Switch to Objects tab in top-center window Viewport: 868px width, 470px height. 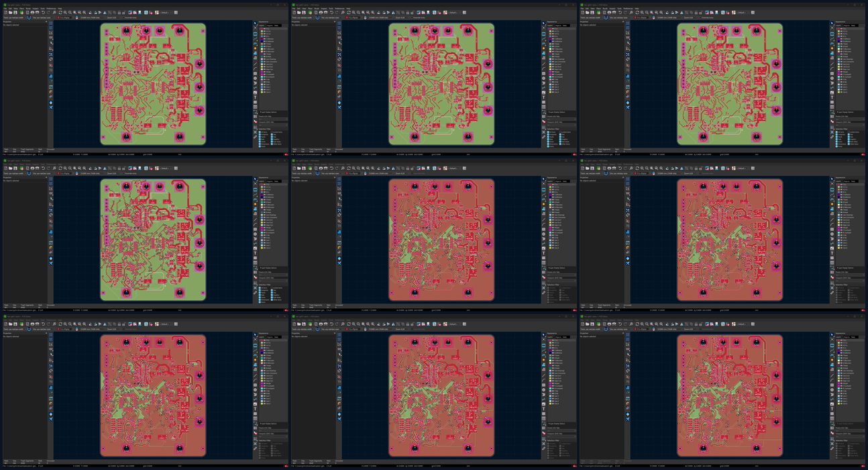coord(558,26)
